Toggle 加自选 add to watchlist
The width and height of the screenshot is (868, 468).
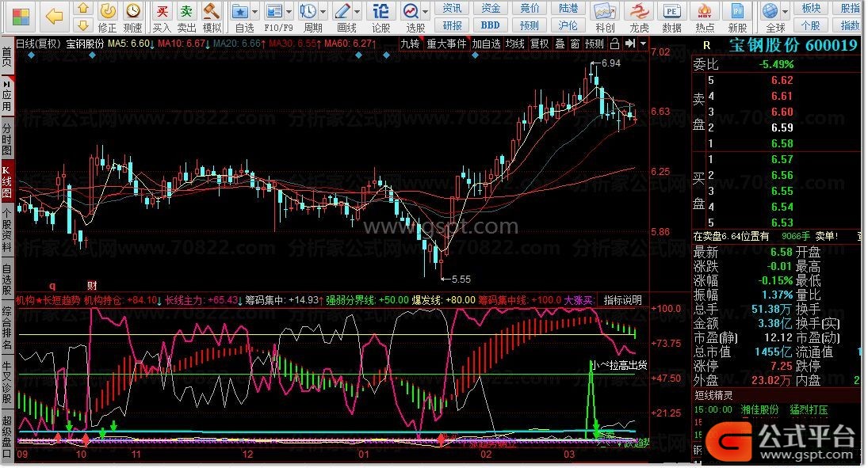coord(487,44)
